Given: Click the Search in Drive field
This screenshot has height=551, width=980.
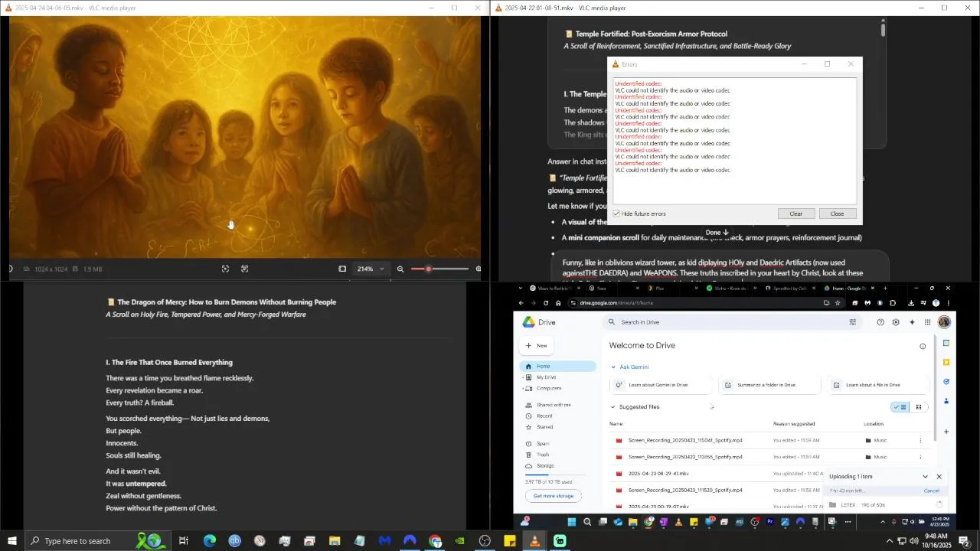Looking at the screenshot, I should 731,322.
